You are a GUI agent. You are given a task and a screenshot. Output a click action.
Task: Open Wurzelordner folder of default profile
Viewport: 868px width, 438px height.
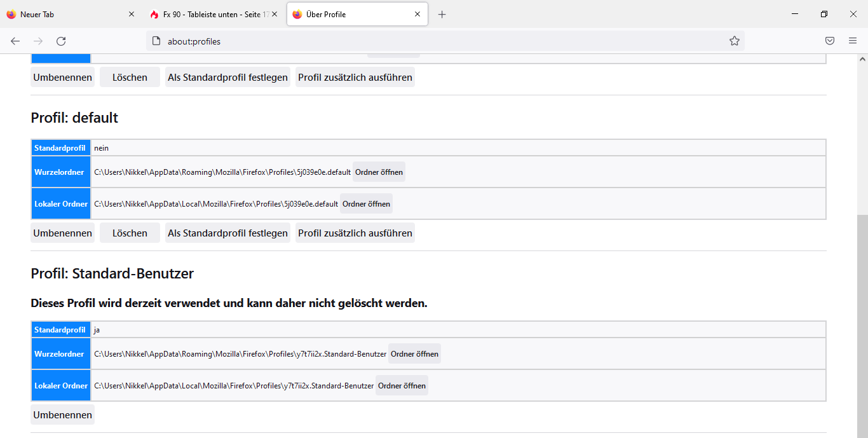tap(379, 172)
